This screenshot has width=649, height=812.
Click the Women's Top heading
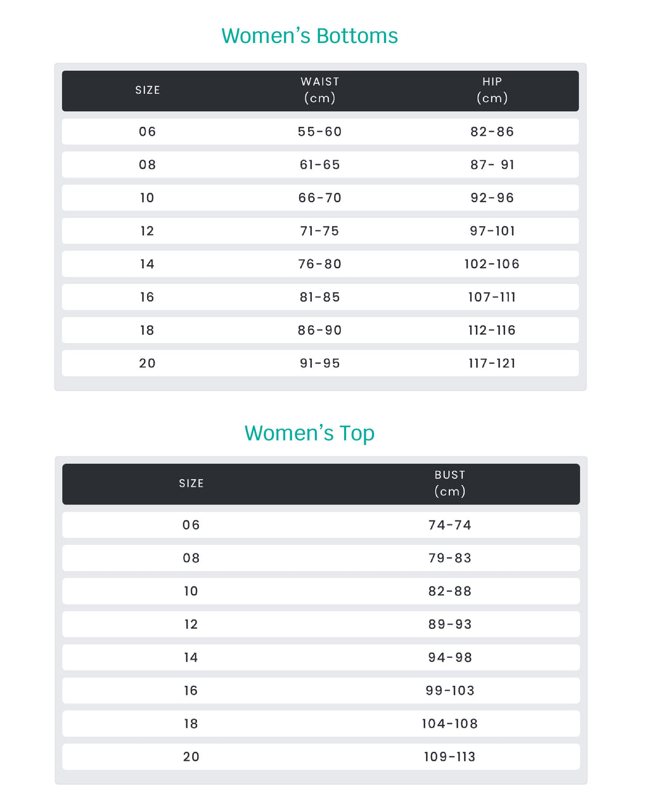click(x=309, y=434)
